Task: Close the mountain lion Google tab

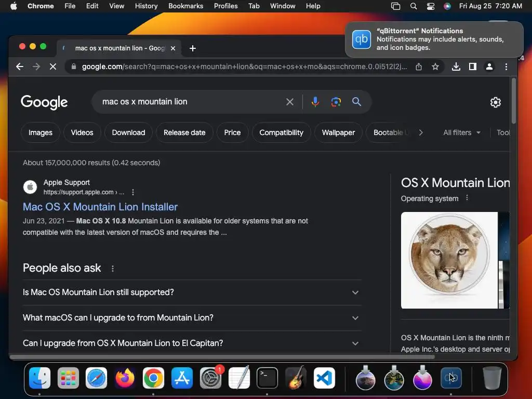Action: pyautogui.click(x=173, y=48)
